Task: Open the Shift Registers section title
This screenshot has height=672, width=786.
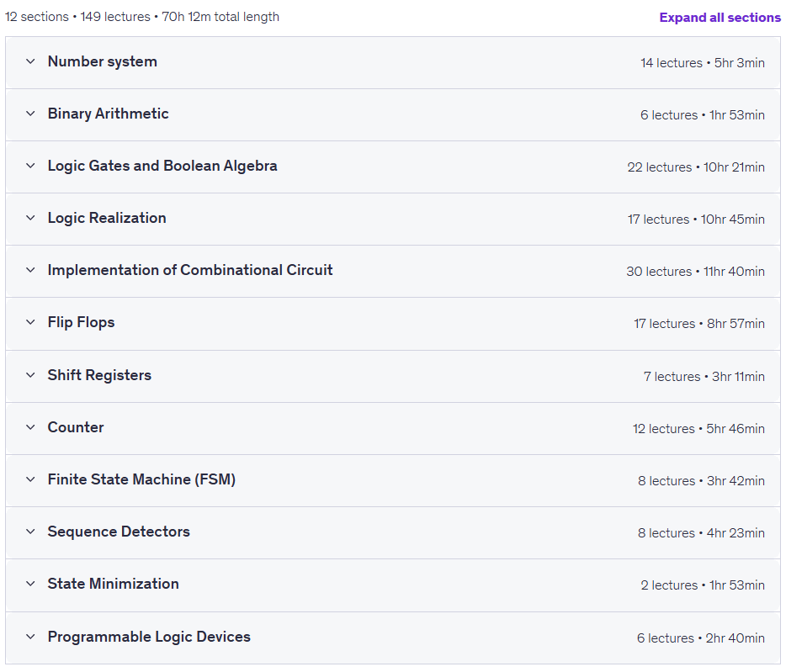Action: tap(99, 375)
